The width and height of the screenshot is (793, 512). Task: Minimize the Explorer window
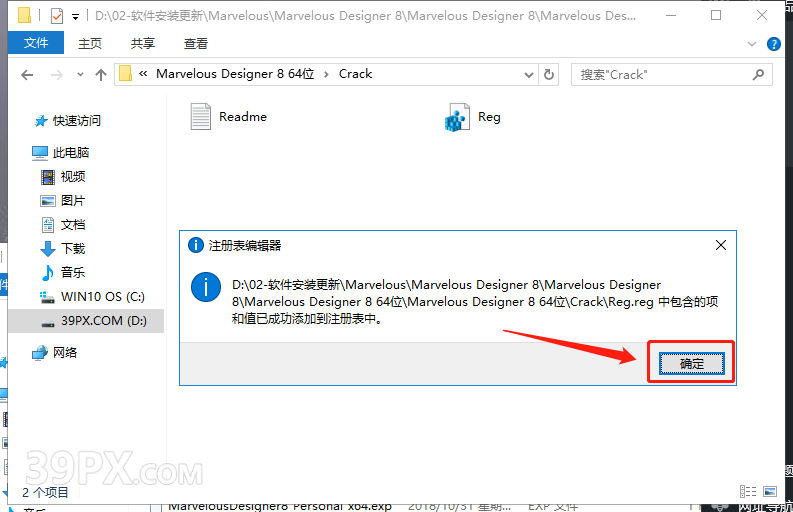671,15
